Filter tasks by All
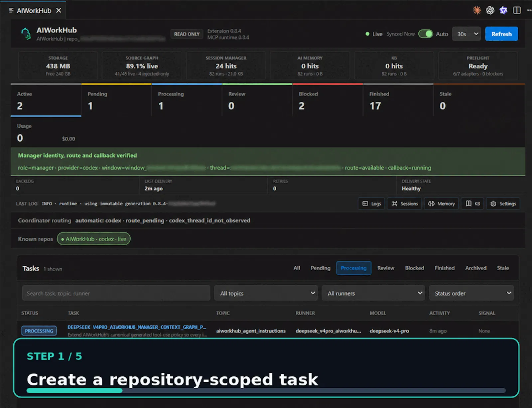 pyautogui.click(x=297, y=268)
